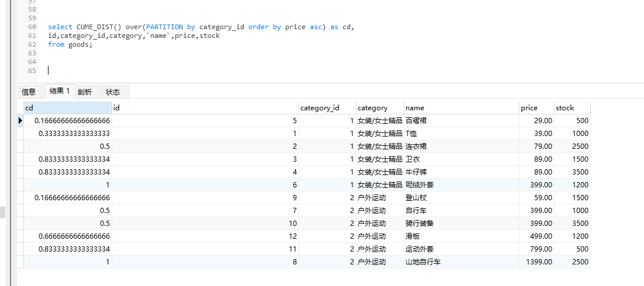644x286 pixels.
Task: Select the cell 0.6666666666666666
Action: click(67, 236)
